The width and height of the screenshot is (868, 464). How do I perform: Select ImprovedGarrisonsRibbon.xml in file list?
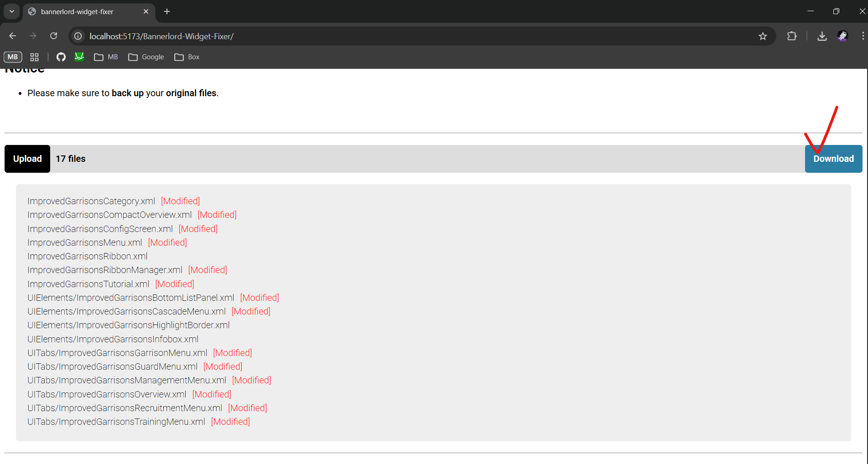[x=88, y=256]
